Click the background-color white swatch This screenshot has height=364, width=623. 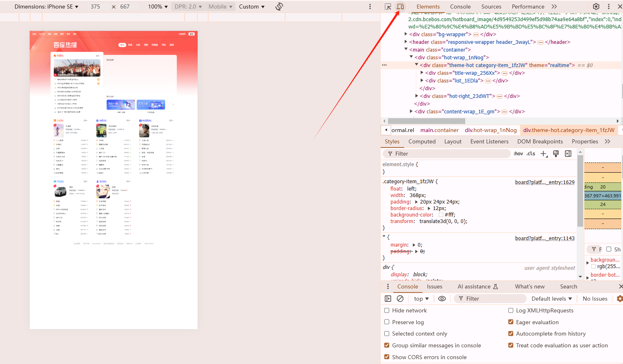[441, 215]
